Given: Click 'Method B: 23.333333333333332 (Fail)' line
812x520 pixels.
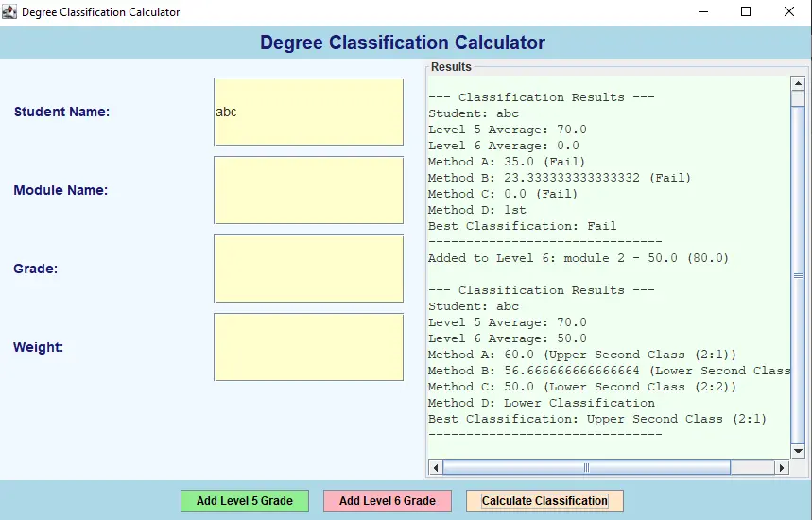Looking at the screenshot, I should pos(560,178).
